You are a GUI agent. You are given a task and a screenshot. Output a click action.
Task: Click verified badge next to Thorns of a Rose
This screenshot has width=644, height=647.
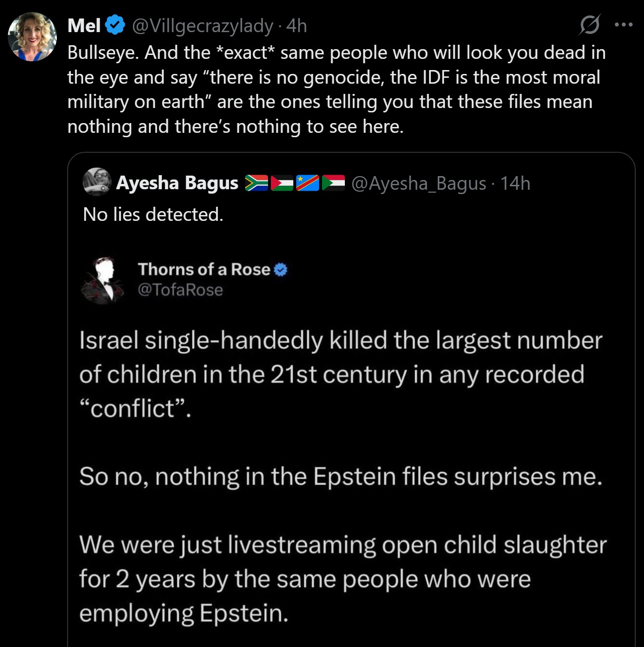(x=281, y=270)
